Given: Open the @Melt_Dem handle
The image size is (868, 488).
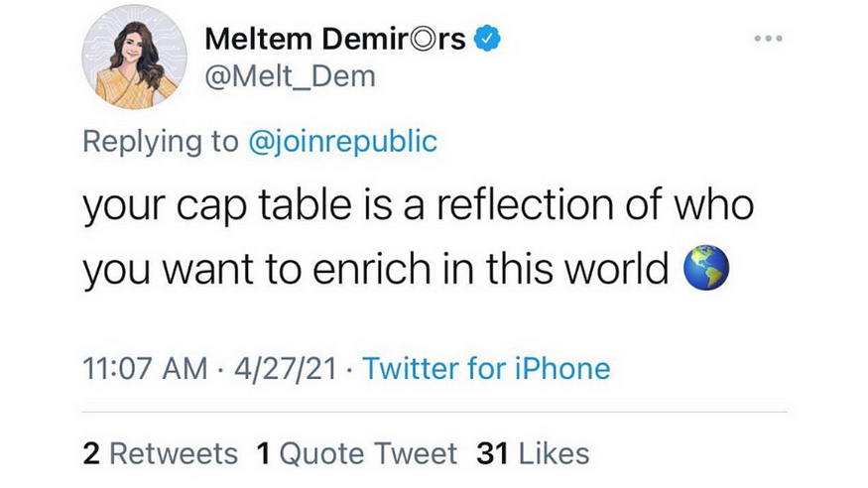Looking at the screenshot, I should (289, 76).
